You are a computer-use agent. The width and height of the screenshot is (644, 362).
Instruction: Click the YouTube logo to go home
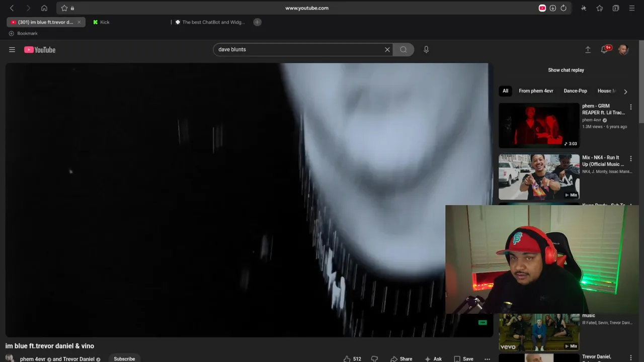tap(40, 50)
